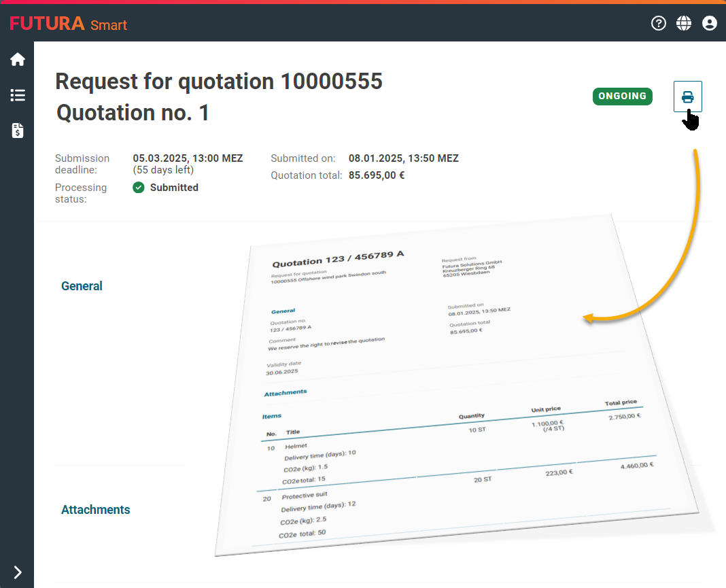
Task: Click the ONGOING status badge
Action: 622,97
